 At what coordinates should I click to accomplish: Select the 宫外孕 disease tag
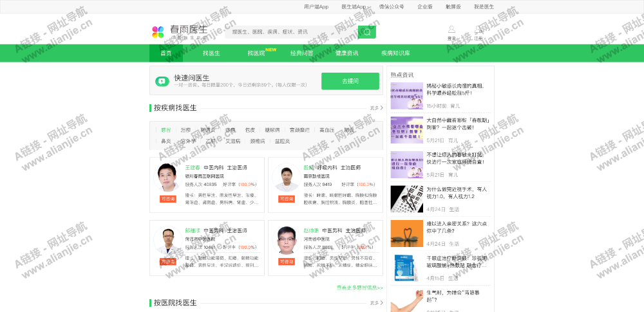[189, 142]
